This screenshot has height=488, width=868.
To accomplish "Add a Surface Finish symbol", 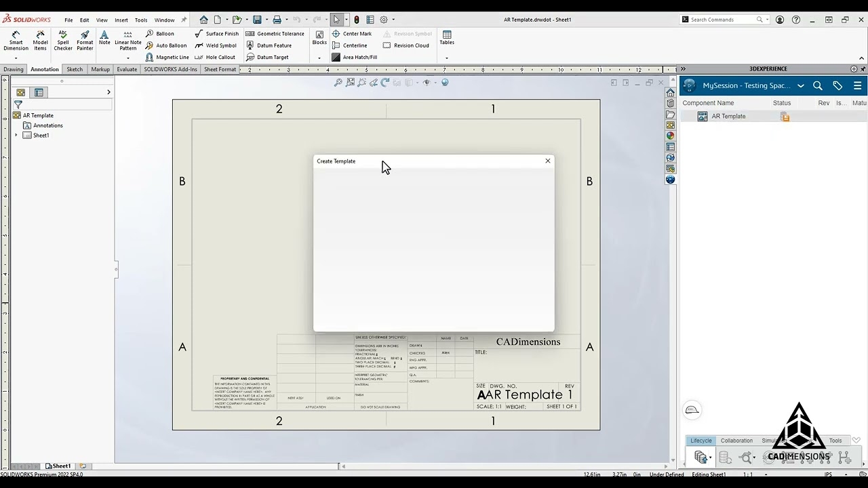I will [x=217, y=33].
